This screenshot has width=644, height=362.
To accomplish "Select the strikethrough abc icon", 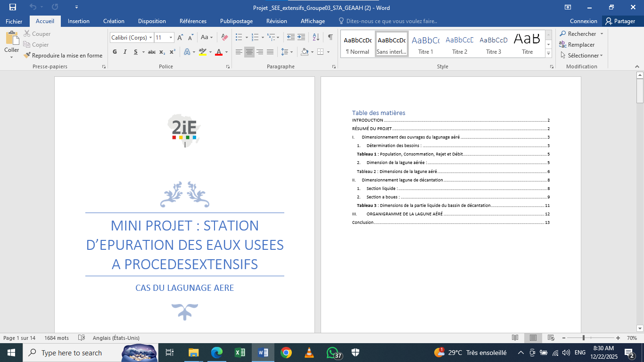I will [x=151, y=52].
